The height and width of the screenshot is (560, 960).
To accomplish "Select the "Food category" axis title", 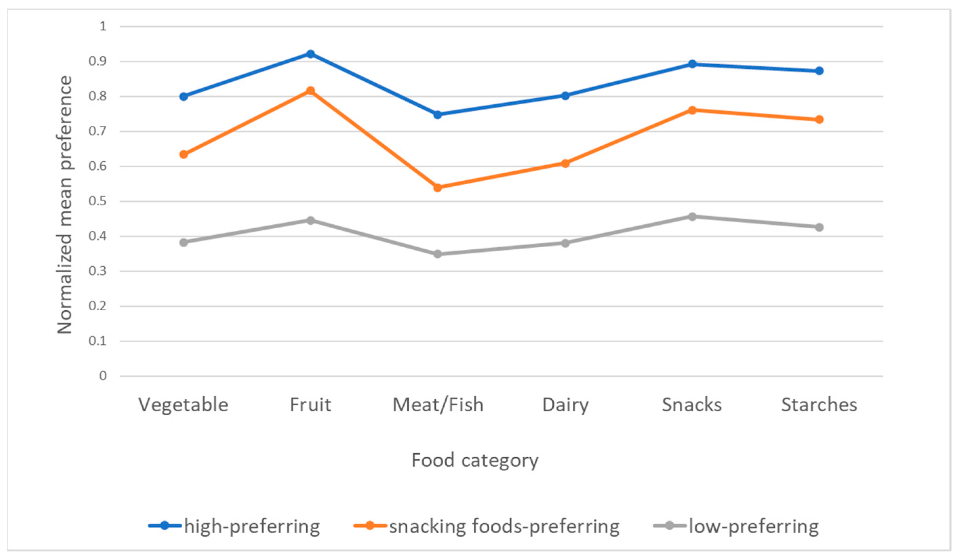I will (475, 461).
